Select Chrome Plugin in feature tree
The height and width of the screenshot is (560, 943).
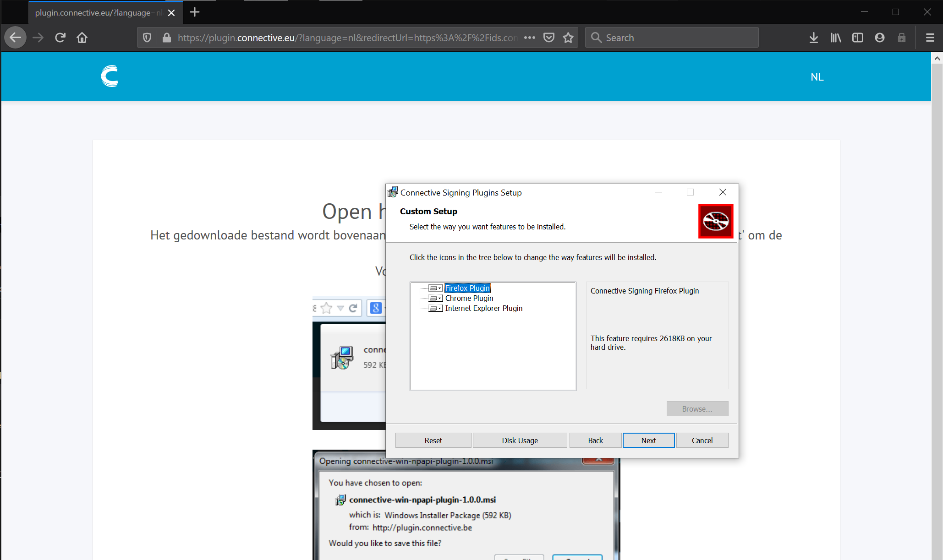(469, 298)
